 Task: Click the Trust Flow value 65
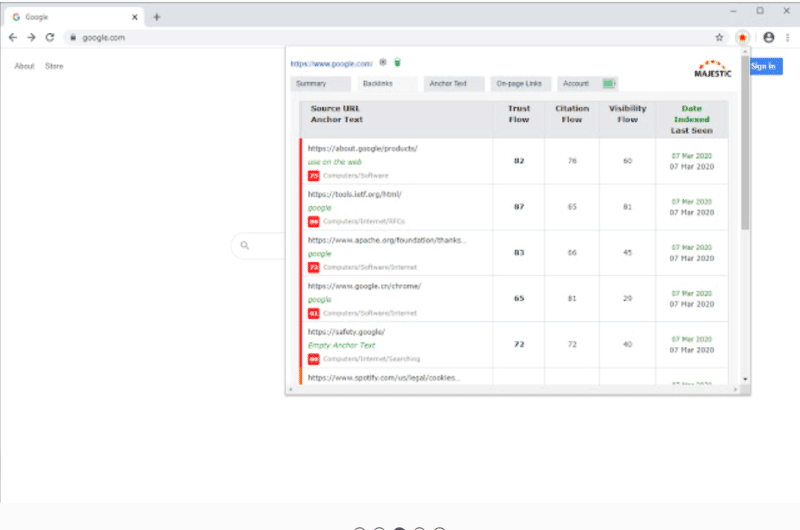(x=519, y=298)
